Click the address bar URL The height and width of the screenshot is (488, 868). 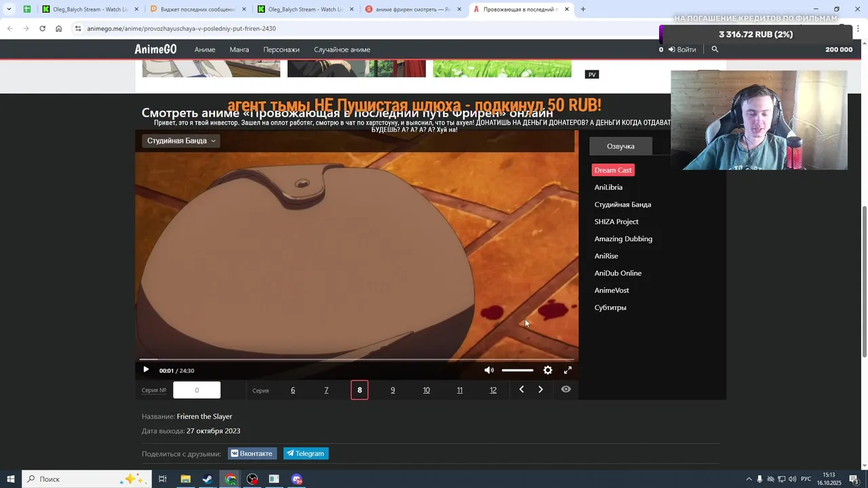pos(181,28)
